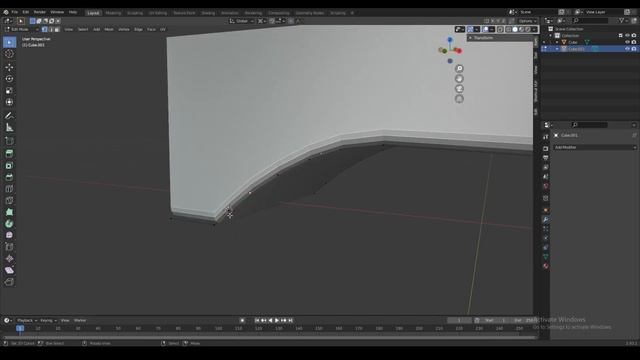Open the Global transform orientation dropdown
Image resolution: width=640 pixels, height=360 pixels.
[x=242, y=21]
